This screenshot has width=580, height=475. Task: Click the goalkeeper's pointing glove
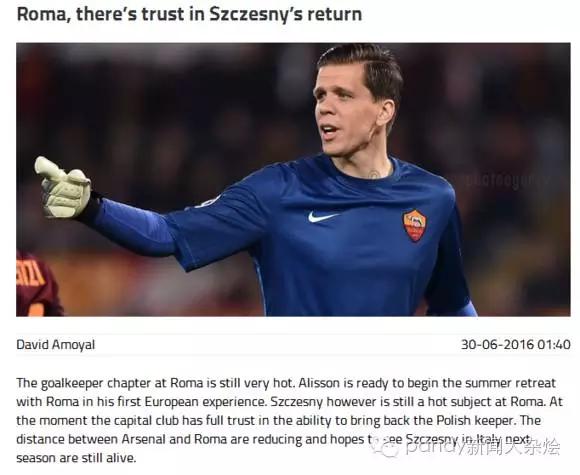coord(63,188)
